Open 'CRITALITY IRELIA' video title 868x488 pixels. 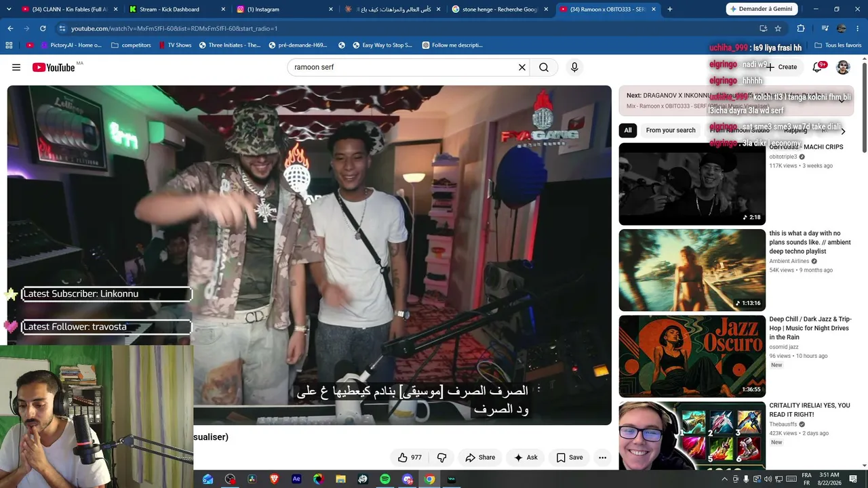pos(810,410)
